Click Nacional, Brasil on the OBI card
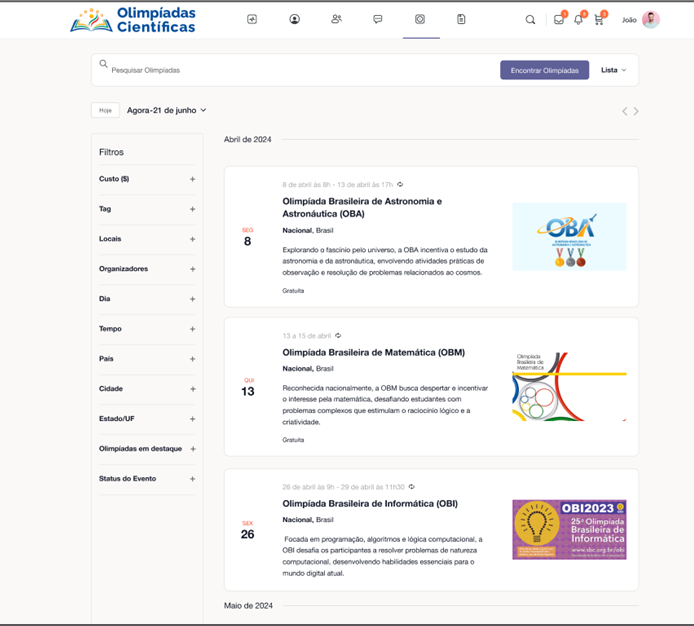The width and height of the screenshot is (694, 626). pyautogui.click(x=308, y=520)
